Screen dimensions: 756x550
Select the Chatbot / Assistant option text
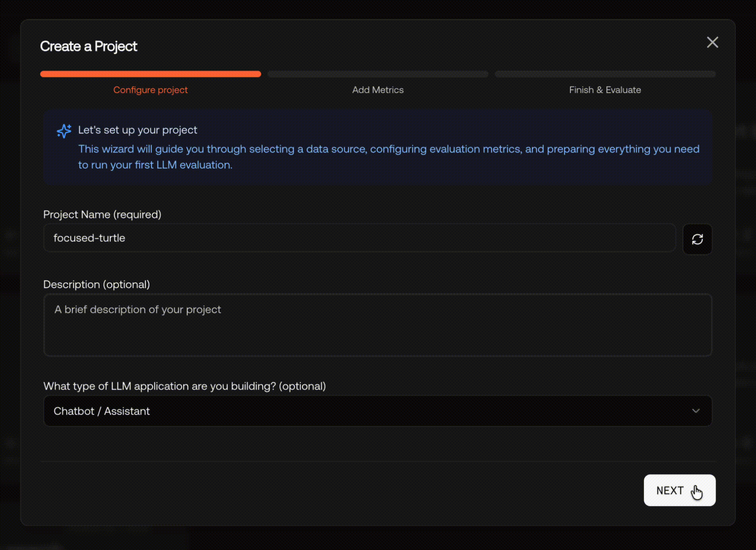point(102,411)
